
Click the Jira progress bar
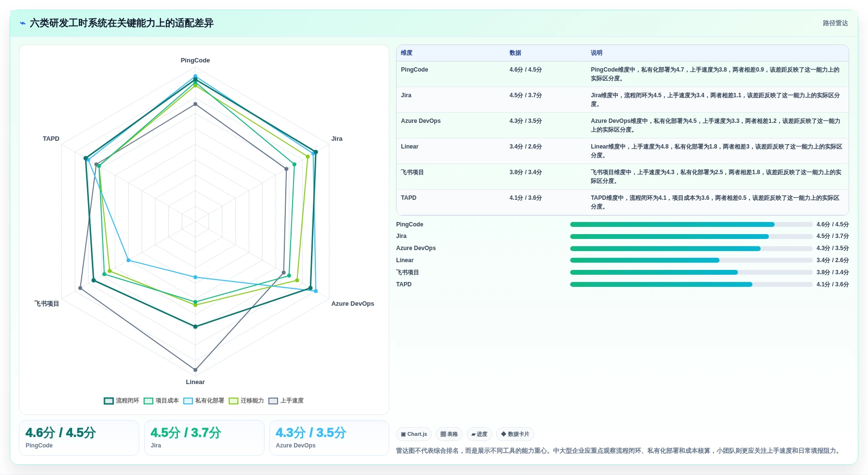[691, 237]
